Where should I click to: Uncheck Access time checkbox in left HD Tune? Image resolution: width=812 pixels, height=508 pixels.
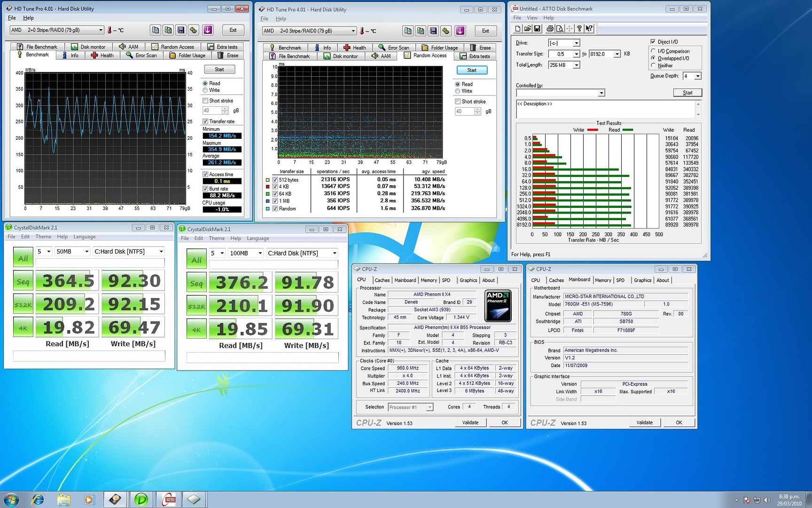pyautogui.click(x=205, y=174)
